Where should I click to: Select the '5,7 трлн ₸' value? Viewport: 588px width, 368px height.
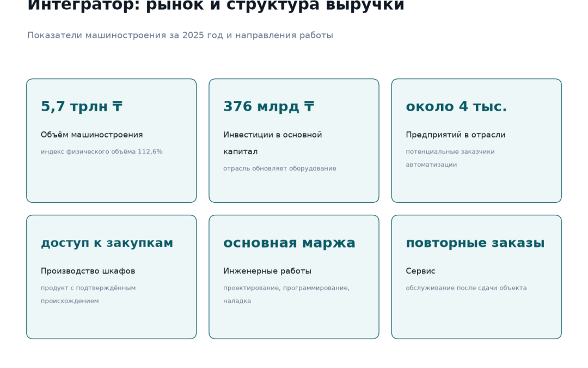tap(81, 106)
